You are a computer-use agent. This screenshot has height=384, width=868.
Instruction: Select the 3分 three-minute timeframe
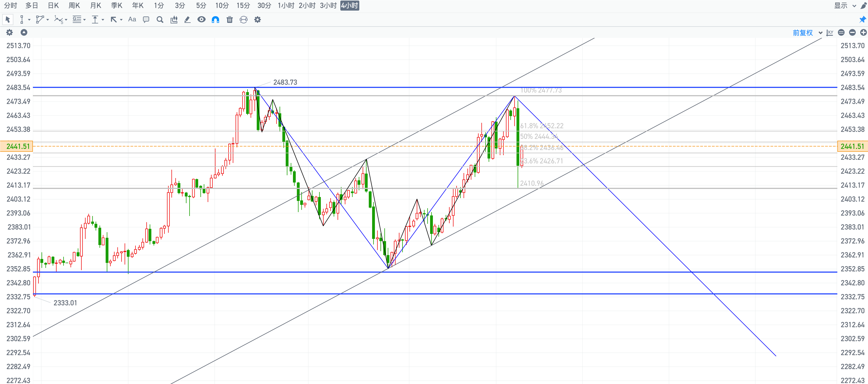(x=180, y=5)
